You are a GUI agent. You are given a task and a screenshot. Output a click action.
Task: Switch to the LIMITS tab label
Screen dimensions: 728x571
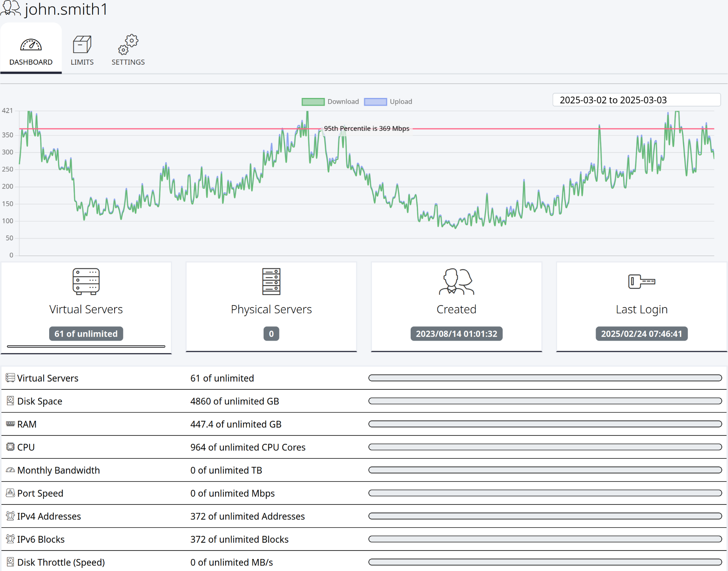[x=82, y=62]
